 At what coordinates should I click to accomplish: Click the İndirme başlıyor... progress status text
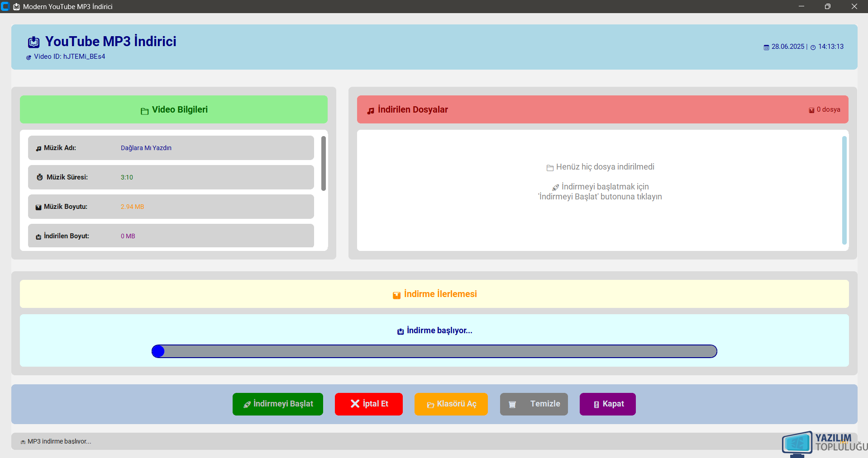439,331
